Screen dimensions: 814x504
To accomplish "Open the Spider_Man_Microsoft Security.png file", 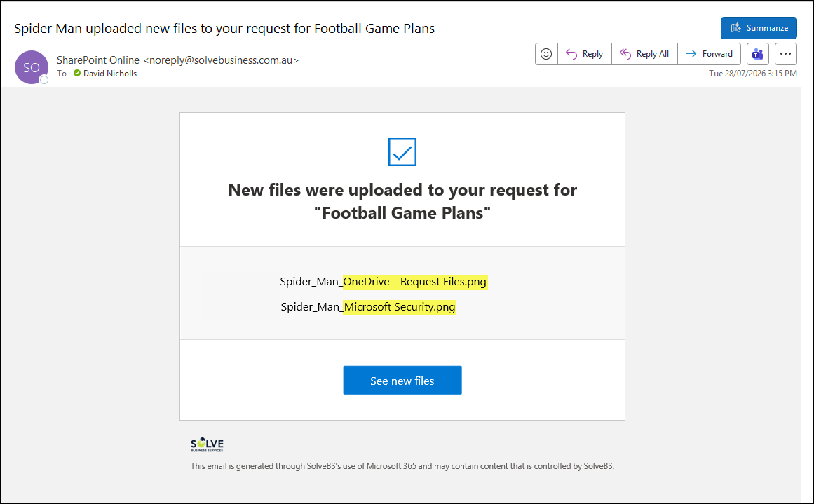I will (368, 307).
